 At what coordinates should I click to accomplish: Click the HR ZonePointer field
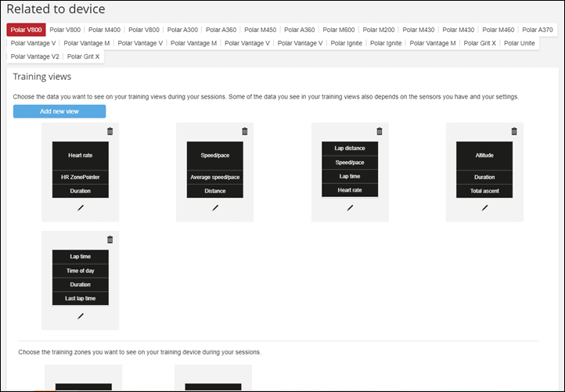pos(81,177)
